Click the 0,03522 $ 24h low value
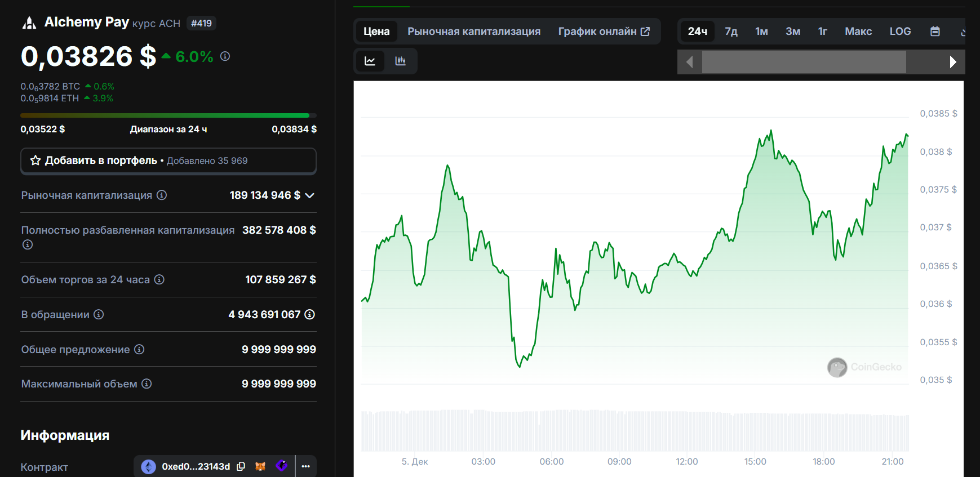Viewport: 980px width, 477px height. 43,129
